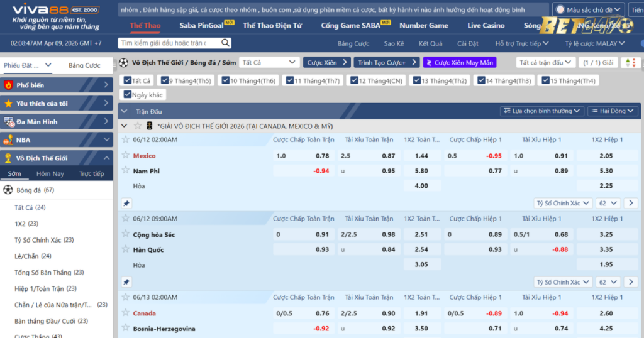Screen dimensions: 644x338
Task: Uncheck the Tất Cả date checkbox
Action: [x=126, y=80]
